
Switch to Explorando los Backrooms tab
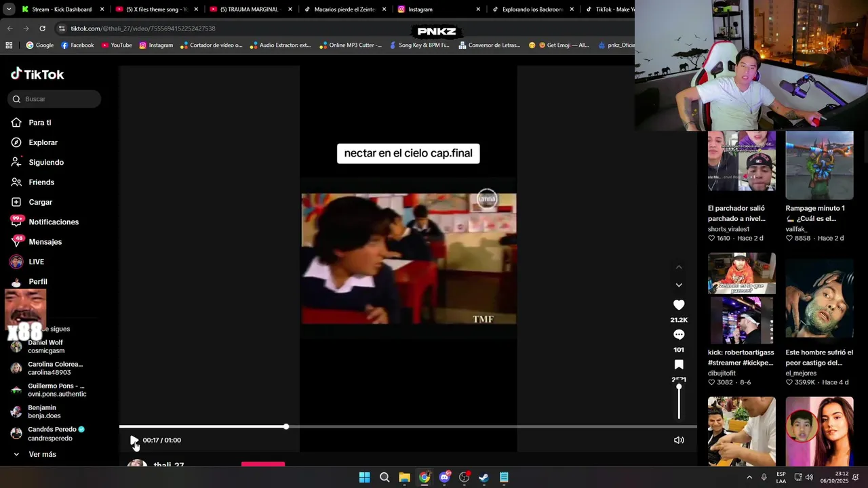[x=532, y=9]
